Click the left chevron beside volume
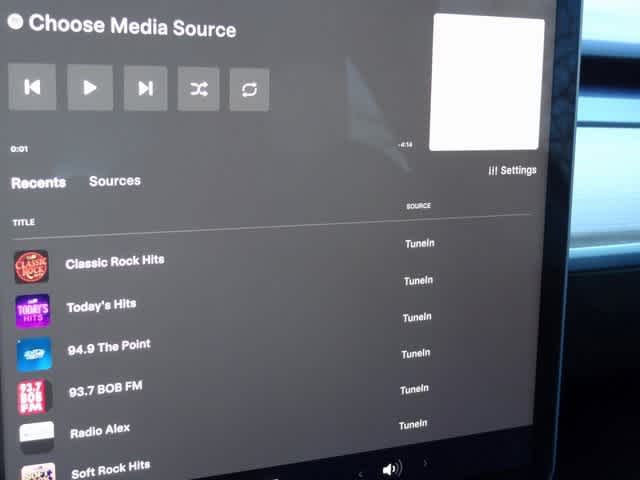This screenshot has width=640, height=480. point(361,471)
